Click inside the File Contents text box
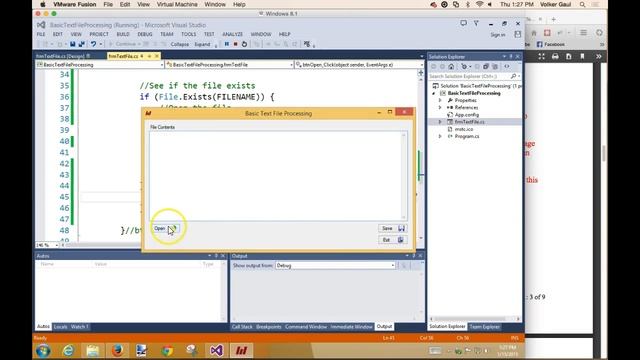The width and height of the screenshot is (640, 360). (x=278, y=176)
